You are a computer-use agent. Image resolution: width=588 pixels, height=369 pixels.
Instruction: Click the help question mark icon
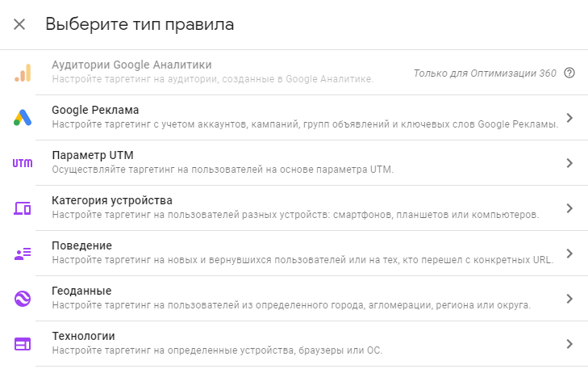tap(569, 73)
